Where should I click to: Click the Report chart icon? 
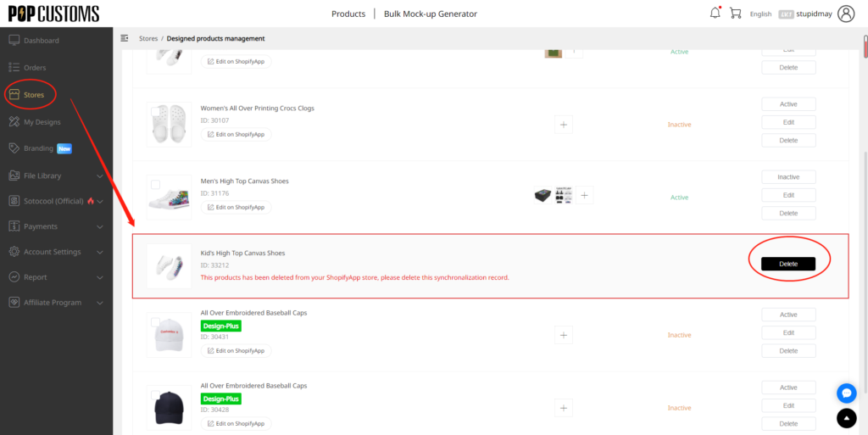tap(14, 277)
